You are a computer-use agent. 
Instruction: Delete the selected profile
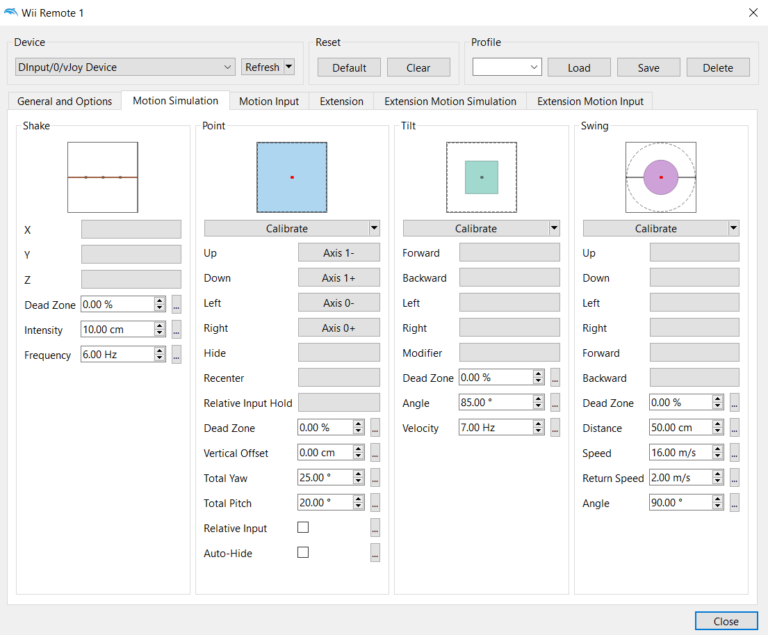[x=718, y=68]
